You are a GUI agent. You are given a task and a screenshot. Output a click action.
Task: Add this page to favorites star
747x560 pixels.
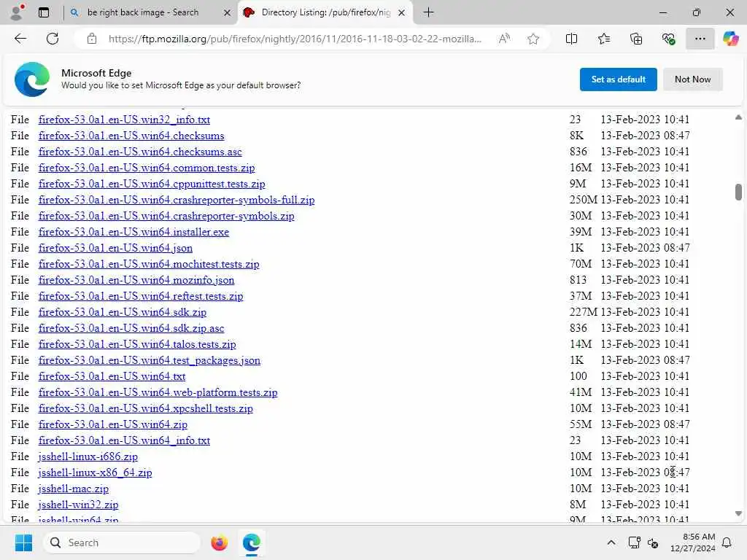[x=533, y=39]
